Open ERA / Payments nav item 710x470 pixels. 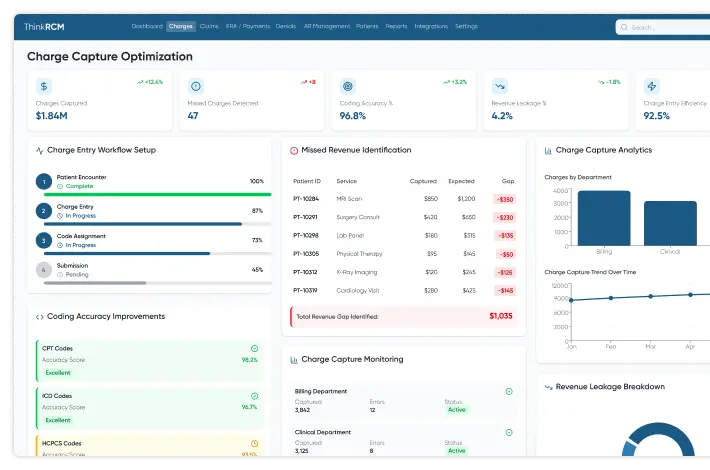pos(248,26)
